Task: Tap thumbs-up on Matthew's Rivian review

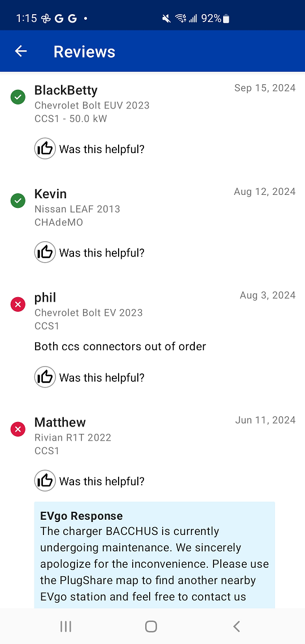Action: pyautogui.click(x=45, y=481)
